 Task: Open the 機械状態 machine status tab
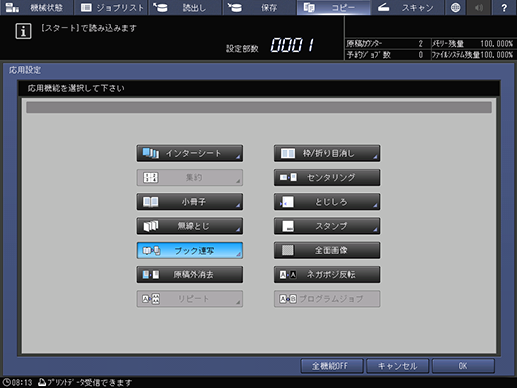click(36, 8)
